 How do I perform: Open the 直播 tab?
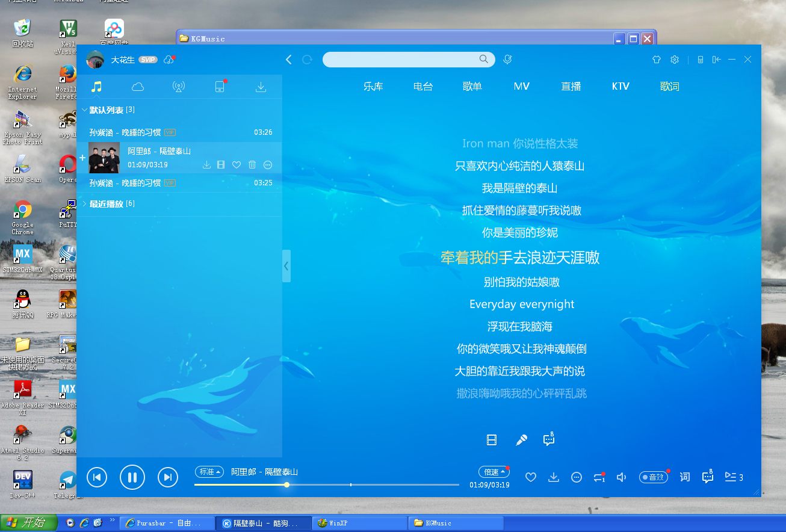tap(571, 87)
